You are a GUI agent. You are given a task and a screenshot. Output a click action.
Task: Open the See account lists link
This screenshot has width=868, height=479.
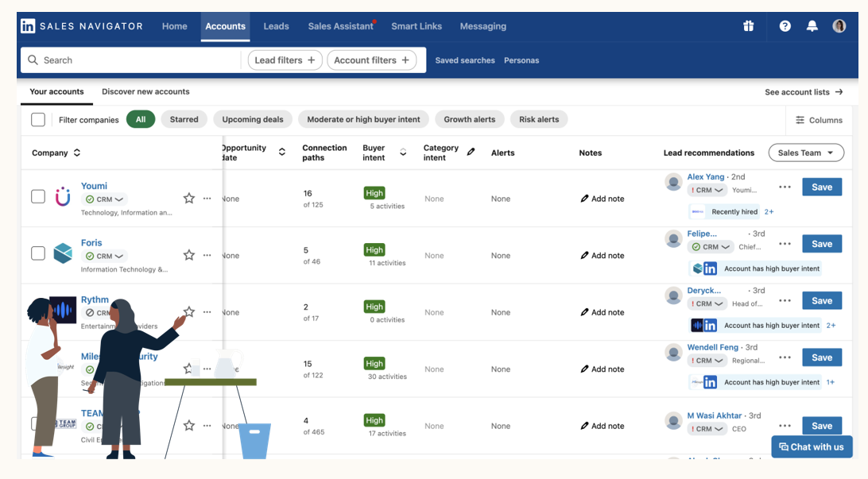click(x=803, y=92)
